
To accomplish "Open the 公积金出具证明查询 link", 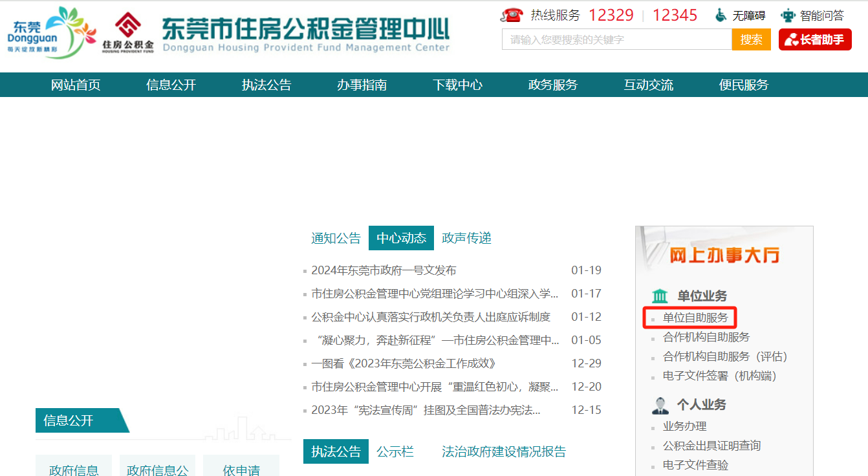I will (711, 446).
